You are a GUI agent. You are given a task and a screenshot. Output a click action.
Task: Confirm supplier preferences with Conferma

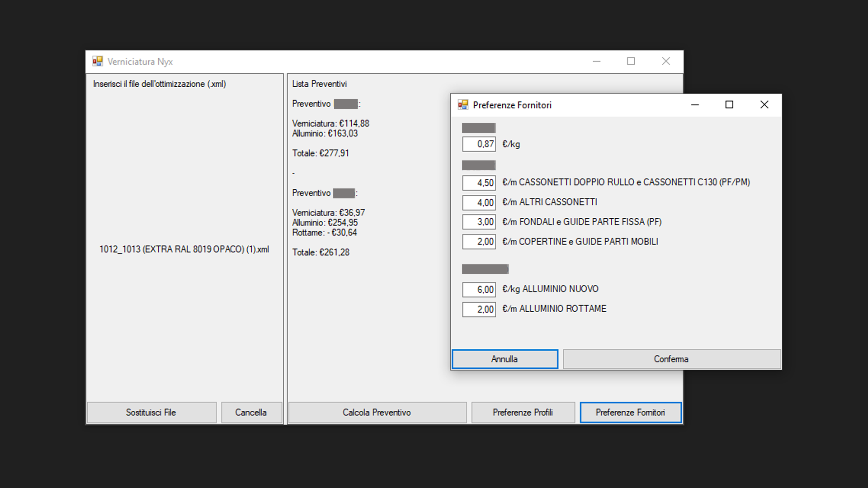[671, 359]
